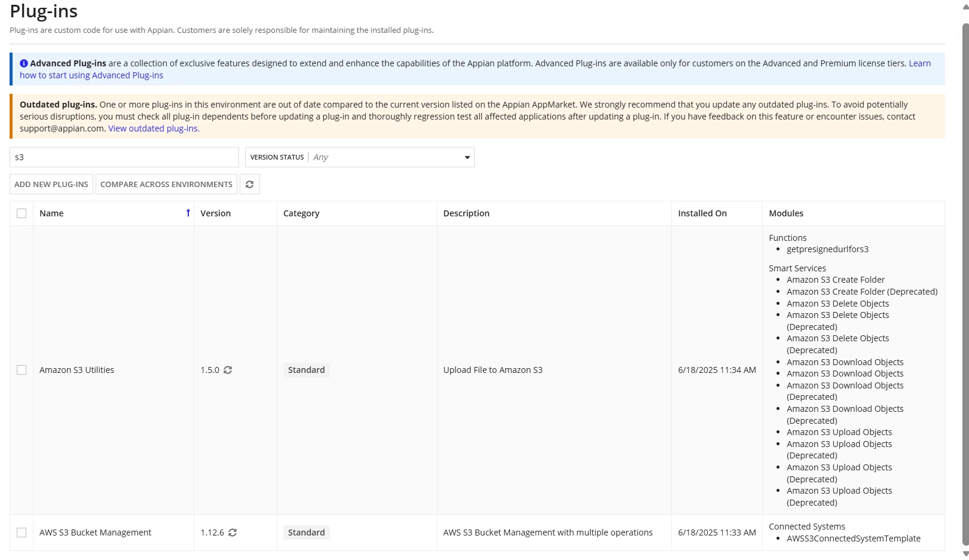The width and height of the screenshot is (969, 560).
Task: Click the Standard tag for Amazon S3 Utilities
Action: tap(307, 370)
